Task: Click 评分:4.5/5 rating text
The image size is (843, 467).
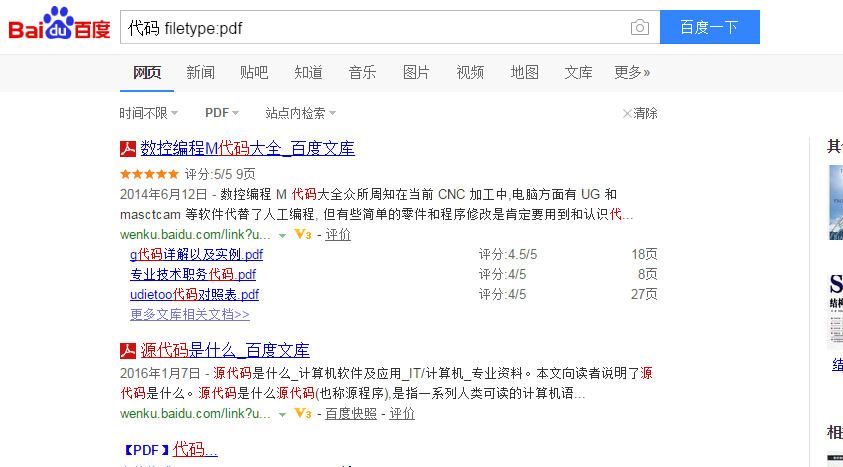Action: [x=508, y=254]
